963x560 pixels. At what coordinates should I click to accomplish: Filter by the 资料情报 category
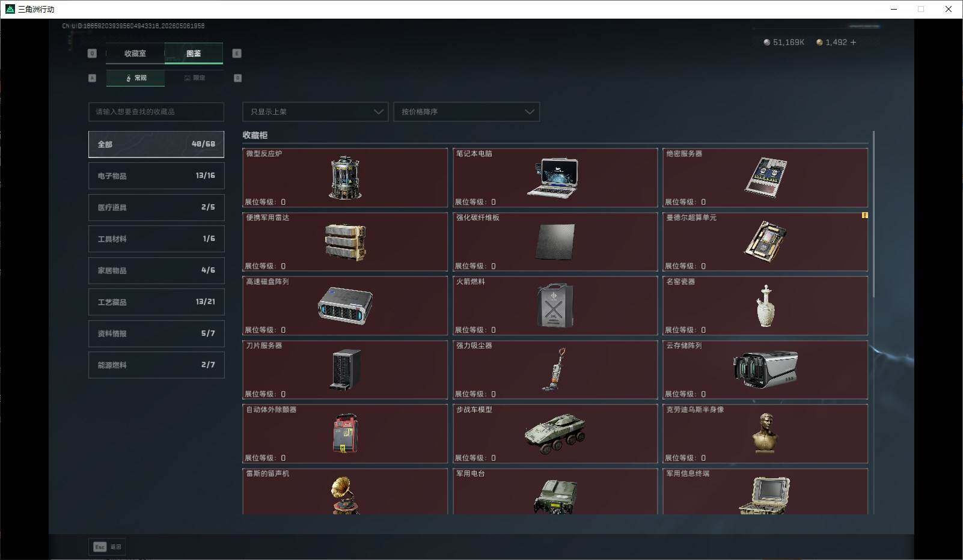point(156,333)
